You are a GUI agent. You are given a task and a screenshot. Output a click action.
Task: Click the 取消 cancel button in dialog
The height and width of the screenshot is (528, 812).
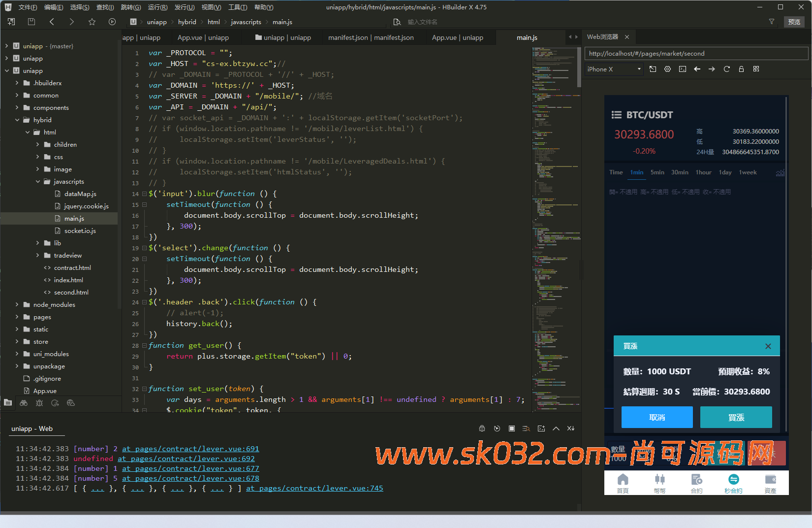(656, 417)
